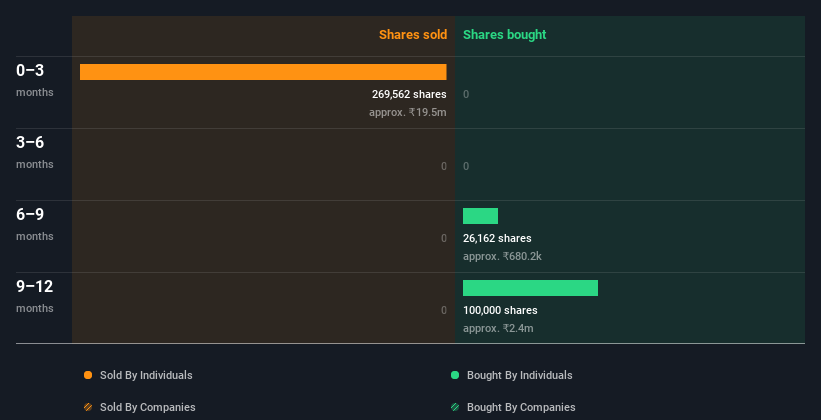Click the Shares bought column header
Viewport: 821px width, 420px height.
point(504,35)
